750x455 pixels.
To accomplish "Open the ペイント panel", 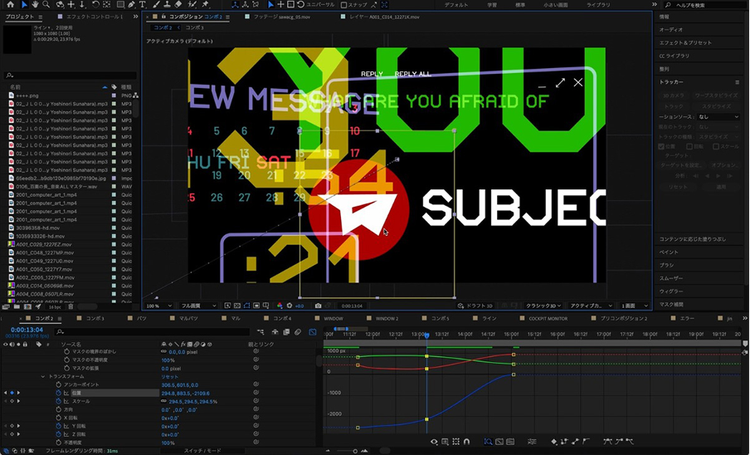I will (x=668, y=252).
